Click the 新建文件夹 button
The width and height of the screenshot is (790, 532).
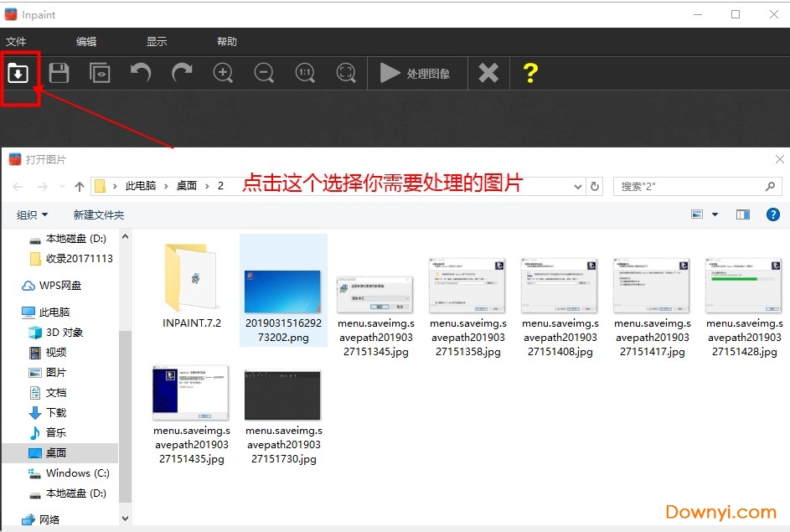click(99, 214)
